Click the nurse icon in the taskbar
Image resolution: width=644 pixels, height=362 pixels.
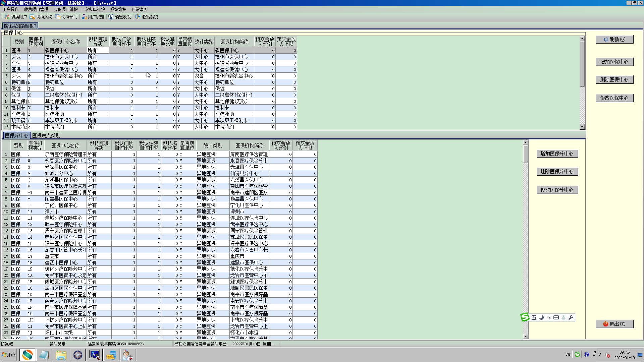[127, 355]
